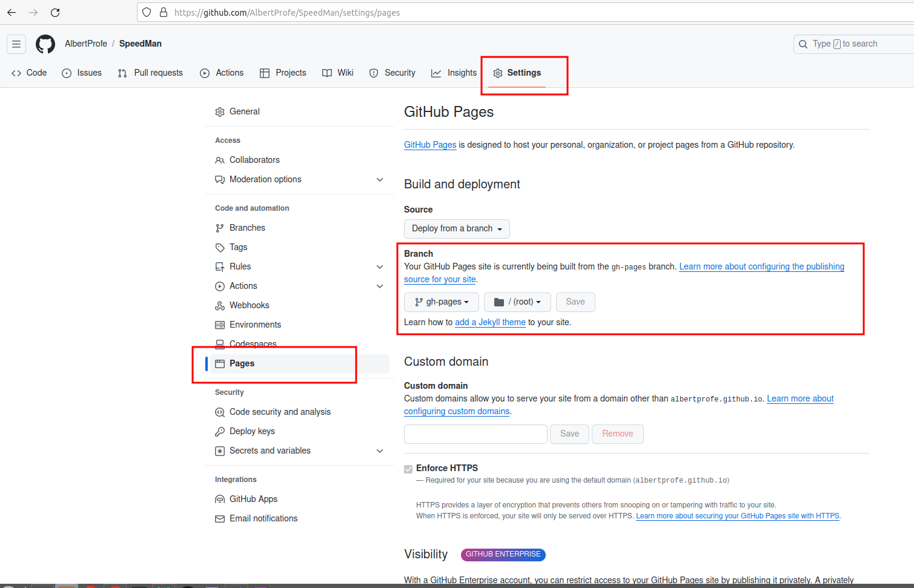Click the hubot icon beside GitHub Apps
Image resolution: width=914 pixels, height=588 pixels.
coord(220,500)
